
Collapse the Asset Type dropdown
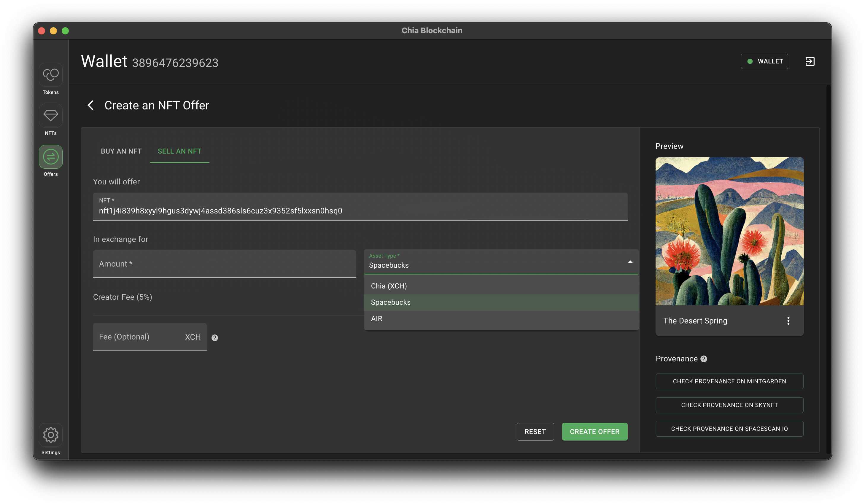pos(630,262)
